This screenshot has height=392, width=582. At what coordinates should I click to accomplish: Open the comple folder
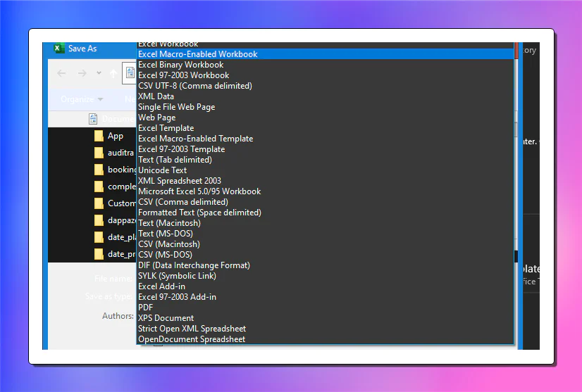pyautogui.click(x=115, y=186)
